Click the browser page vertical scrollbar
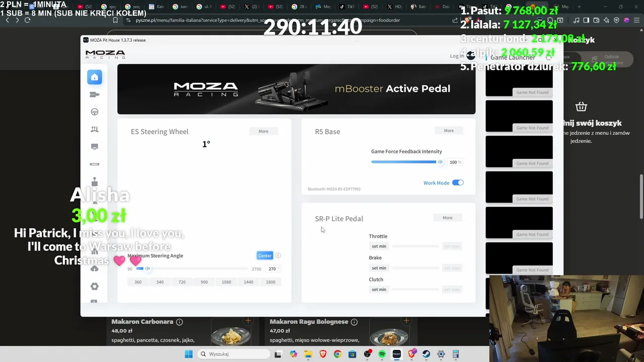This screenshot has height=362, width=644. coord(641,196)
